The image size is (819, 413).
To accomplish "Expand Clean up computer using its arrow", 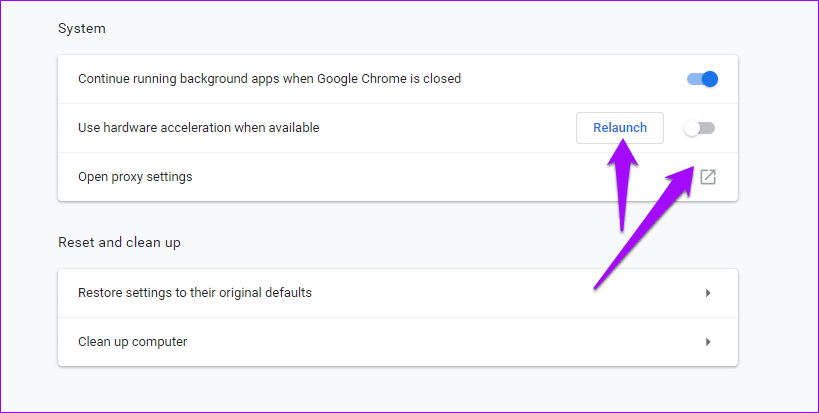I will pyautogui.click(x=707, y=342).
